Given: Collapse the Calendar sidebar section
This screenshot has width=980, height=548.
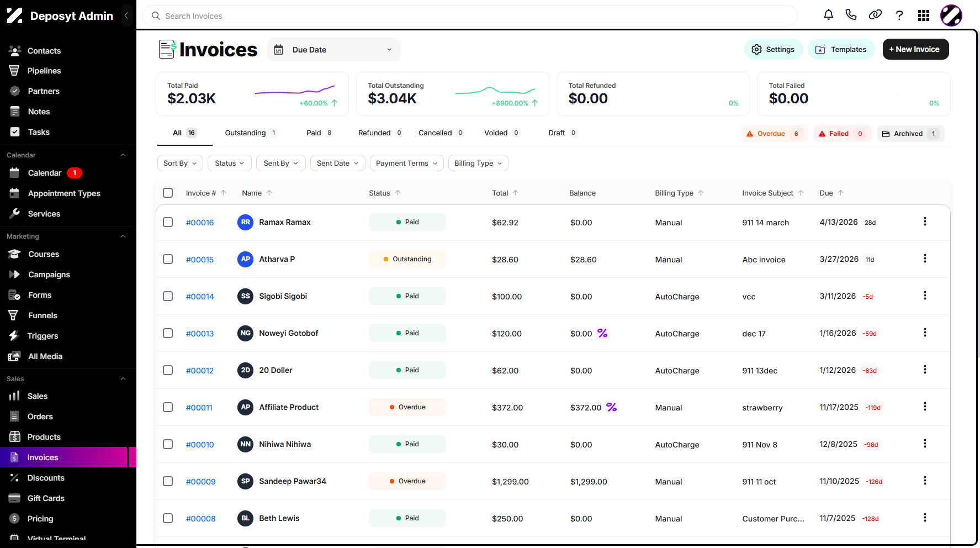Looking at the screenshot, I should (x=123, y=155).
